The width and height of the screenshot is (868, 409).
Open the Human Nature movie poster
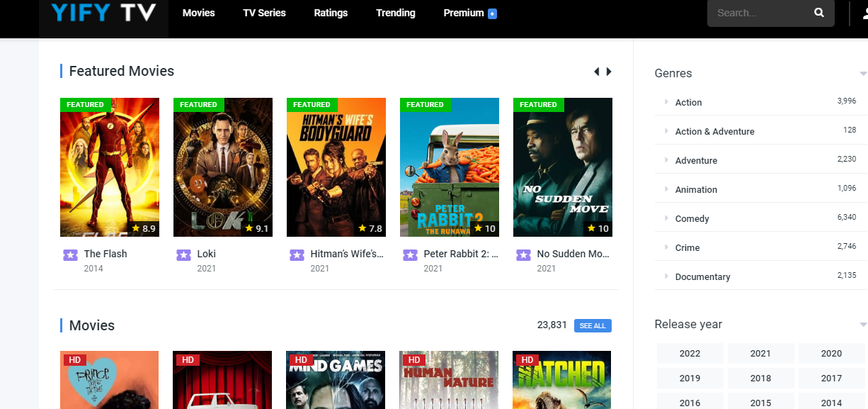pyautogui.click(x=449, y=380)
